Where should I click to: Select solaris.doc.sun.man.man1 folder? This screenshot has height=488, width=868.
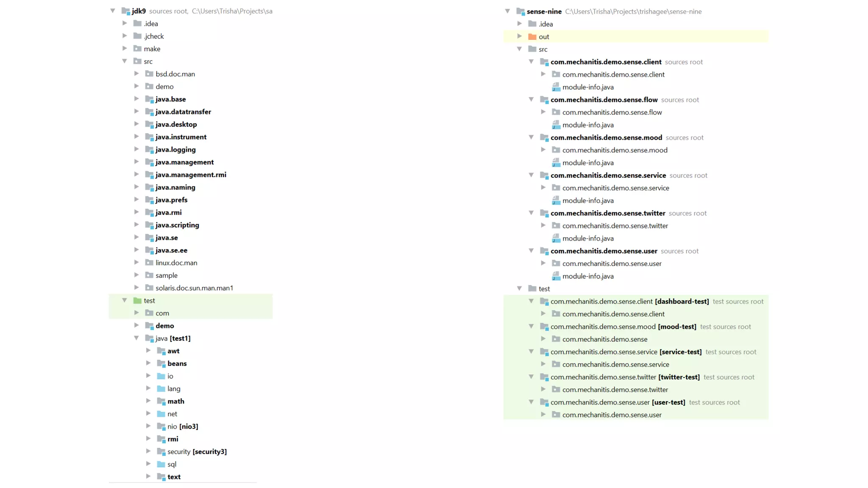click(194, 288)
